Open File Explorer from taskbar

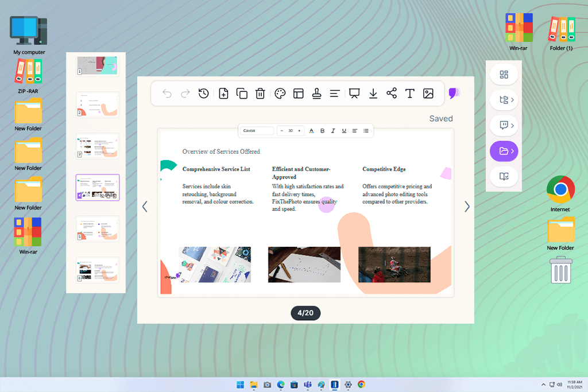click(254, 385)
